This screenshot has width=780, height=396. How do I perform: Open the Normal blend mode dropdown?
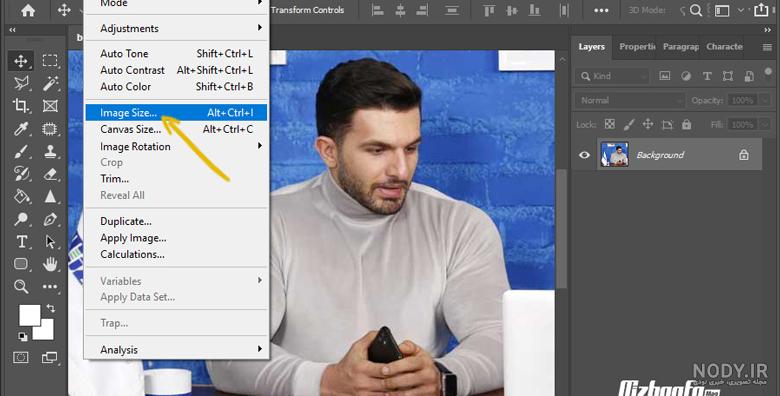pyautogui.click(x=630, y=100)
